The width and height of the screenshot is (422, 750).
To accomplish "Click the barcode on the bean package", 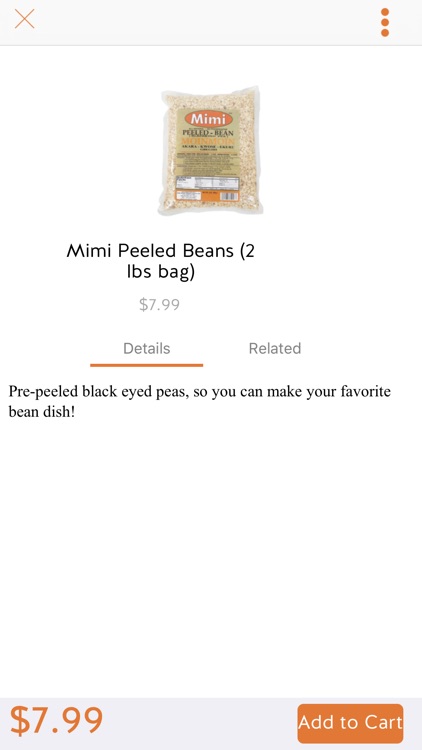I will point(229,196).
